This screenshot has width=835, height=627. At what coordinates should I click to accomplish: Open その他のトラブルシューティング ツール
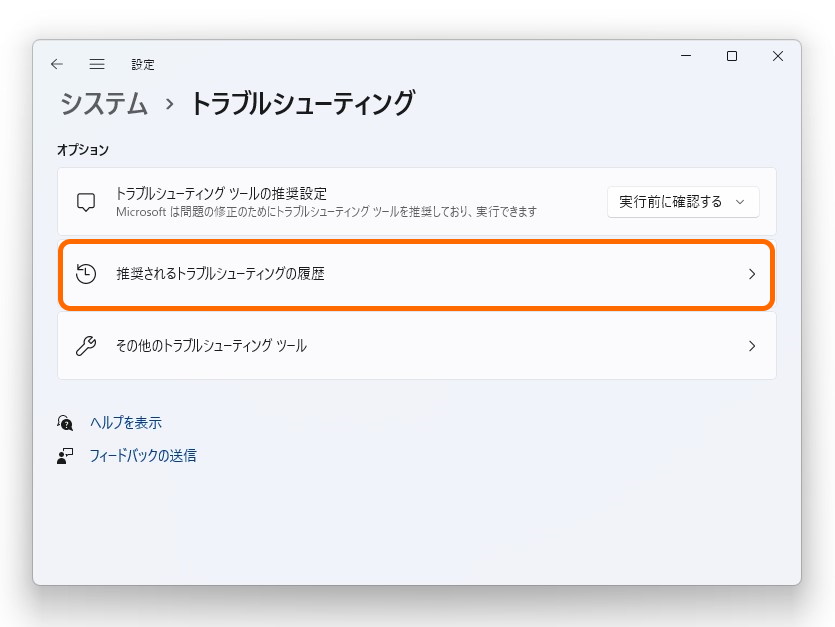[x=211, y=346]
